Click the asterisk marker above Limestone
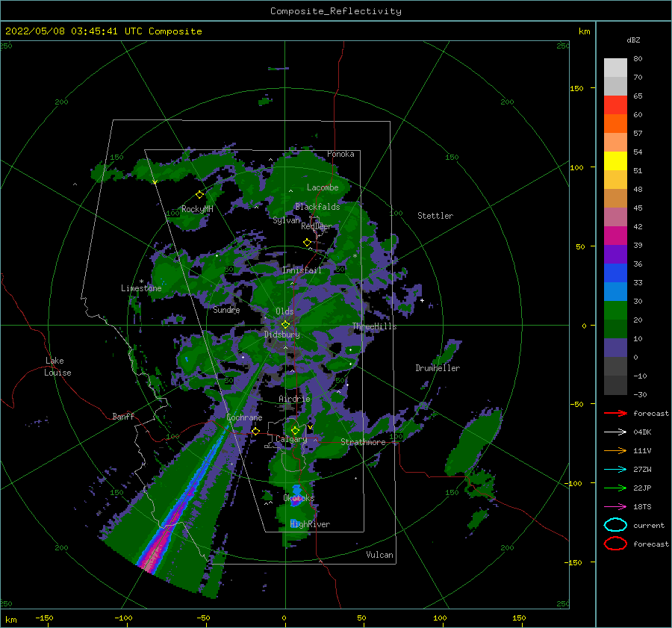 pyautogui.click(x=141, y=282)
